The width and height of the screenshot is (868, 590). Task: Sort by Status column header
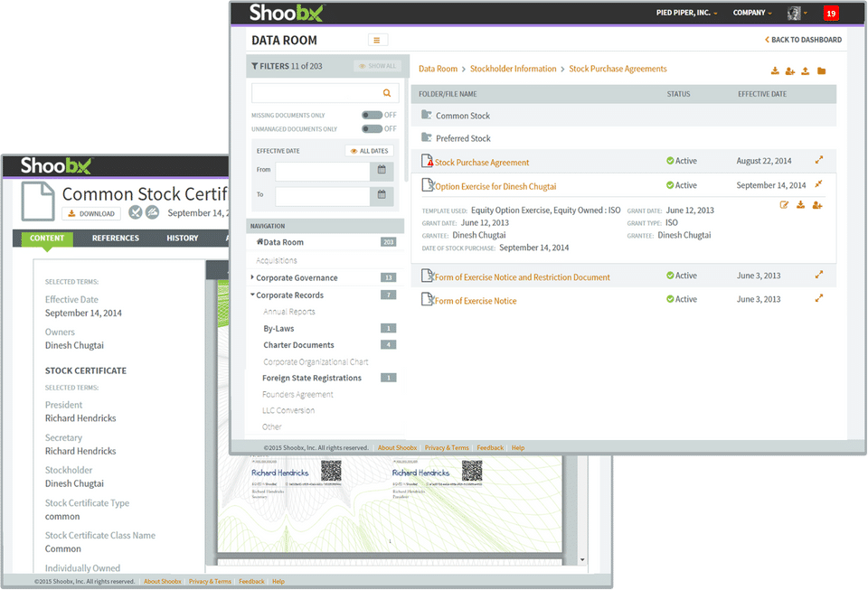pos(678,94)
